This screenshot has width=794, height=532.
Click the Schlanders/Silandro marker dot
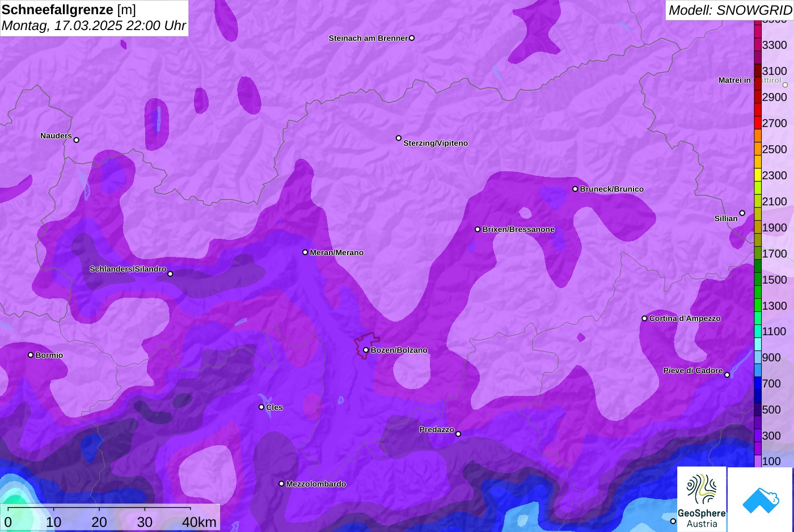pyautogui.click(x=170, y=274)
